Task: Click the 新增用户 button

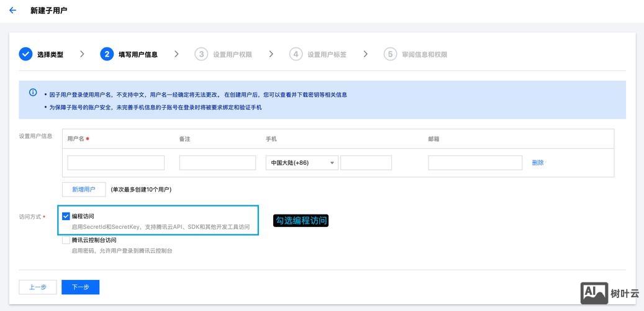Action: (84, 189)
